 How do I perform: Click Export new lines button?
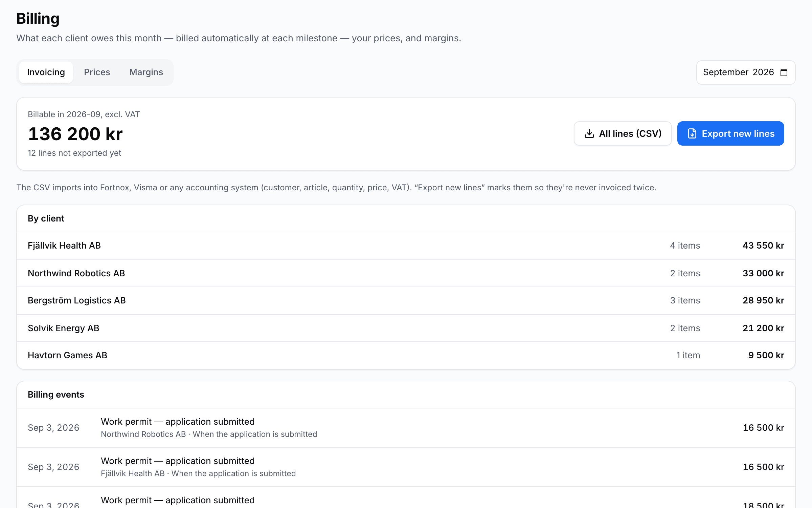point(731,133)
